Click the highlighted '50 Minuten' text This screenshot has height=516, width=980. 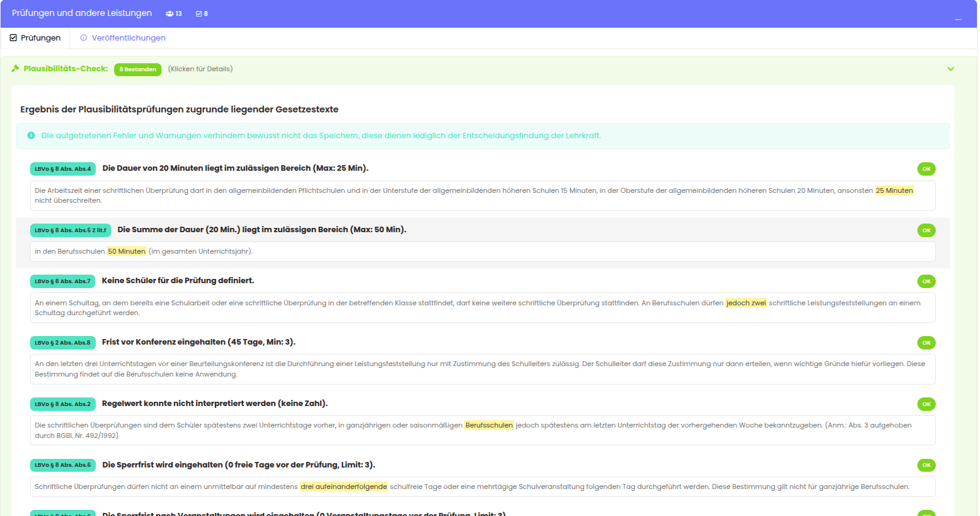(126, 251)
